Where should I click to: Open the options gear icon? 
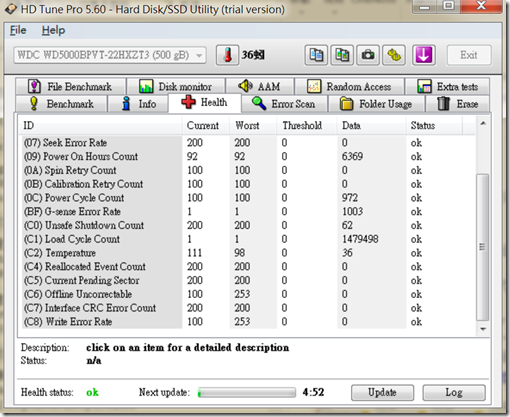394,55
